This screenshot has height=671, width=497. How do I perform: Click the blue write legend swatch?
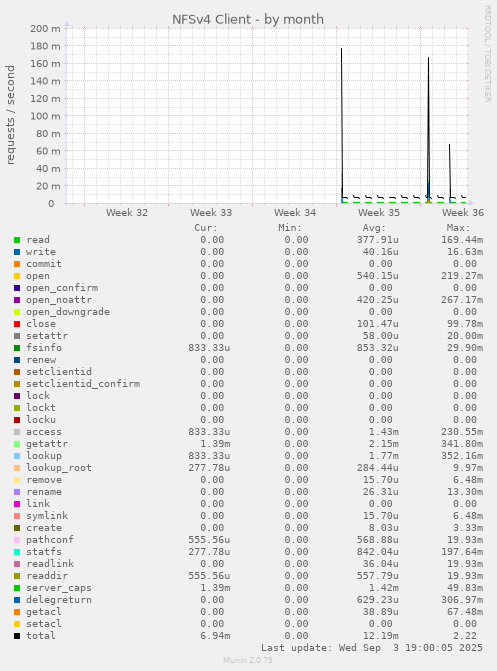(17, 252)
